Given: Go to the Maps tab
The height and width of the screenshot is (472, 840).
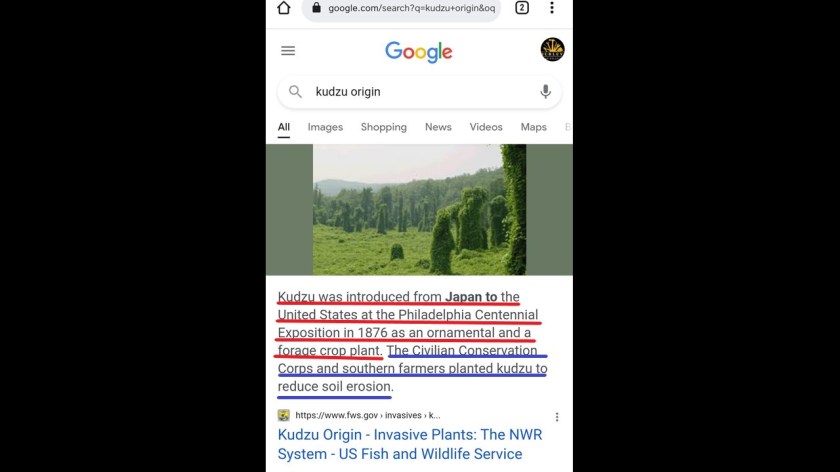Looking at the screenshot, I should click(534, 127).
